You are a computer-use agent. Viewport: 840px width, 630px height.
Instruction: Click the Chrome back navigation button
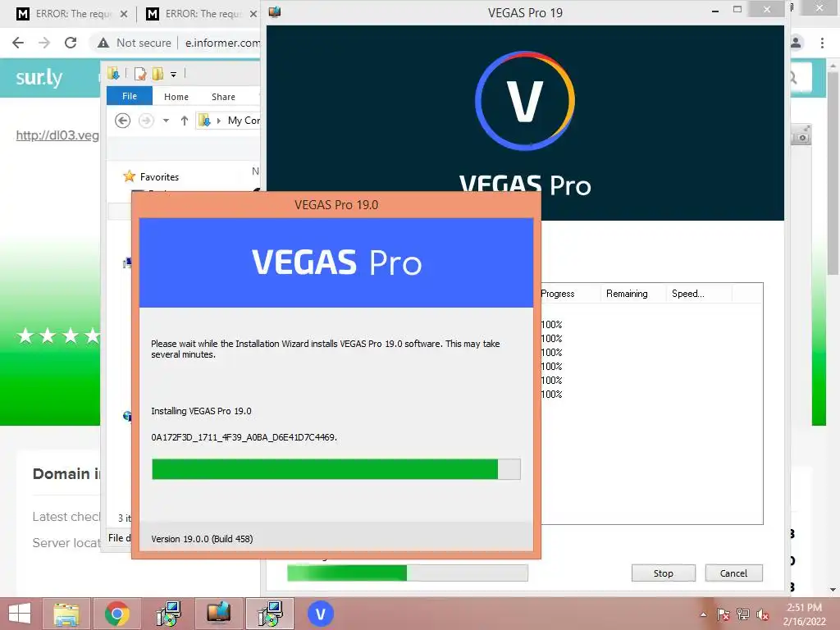click(x=18, y=43)
